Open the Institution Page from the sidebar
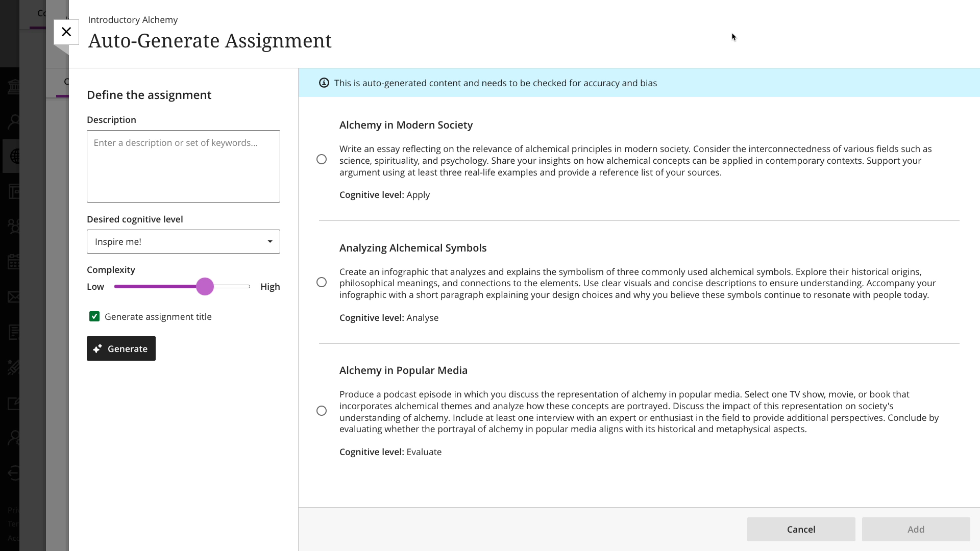 point(14,86)
